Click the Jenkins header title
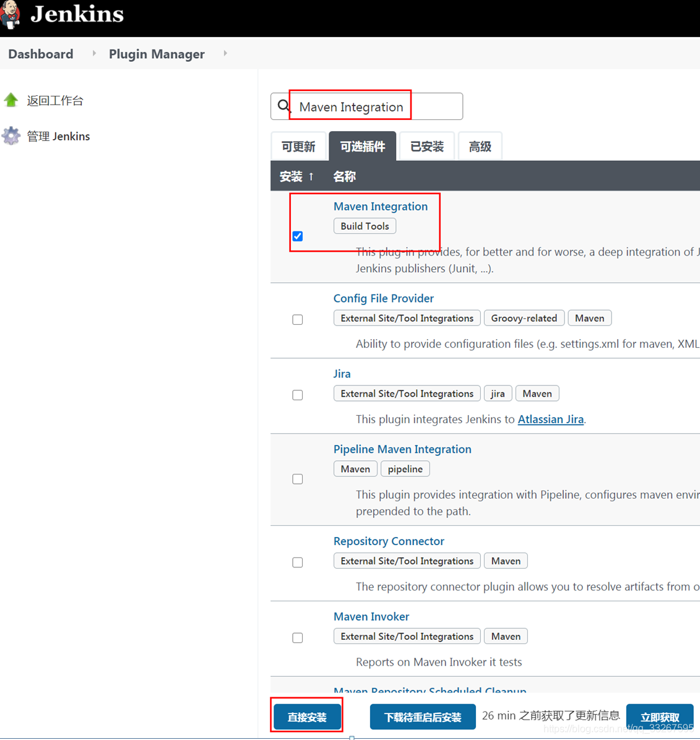 click(x=77, y=14)
